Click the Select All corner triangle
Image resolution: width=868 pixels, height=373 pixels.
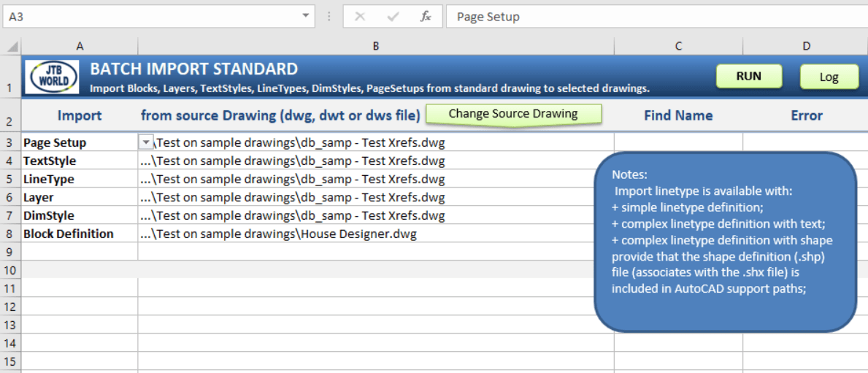pos(11,47)
